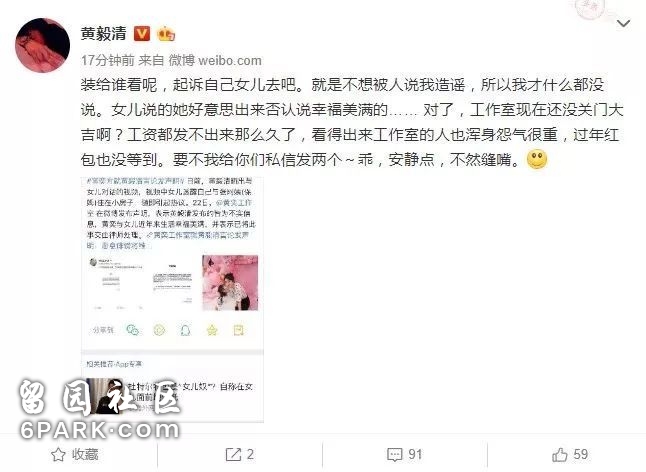
Task: Open the 微博 weibo.com source link
Action: (215, 61)
